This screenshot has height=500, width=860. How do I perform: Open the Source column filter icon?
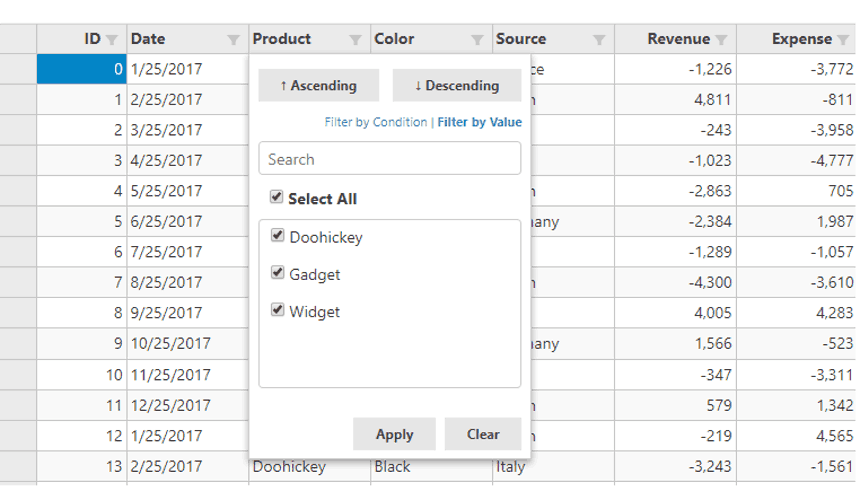[599, 39]
